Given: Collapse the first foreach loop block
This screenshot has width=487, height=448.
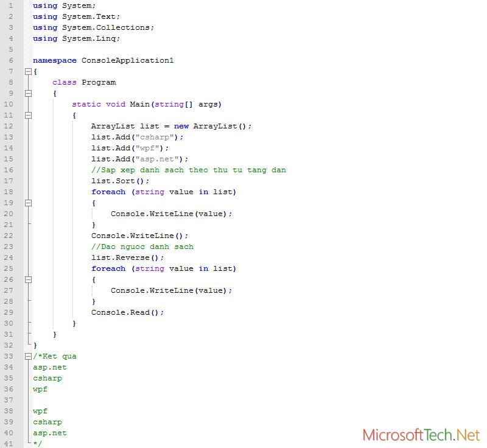Looking at the screenshot, I should 28,203.
